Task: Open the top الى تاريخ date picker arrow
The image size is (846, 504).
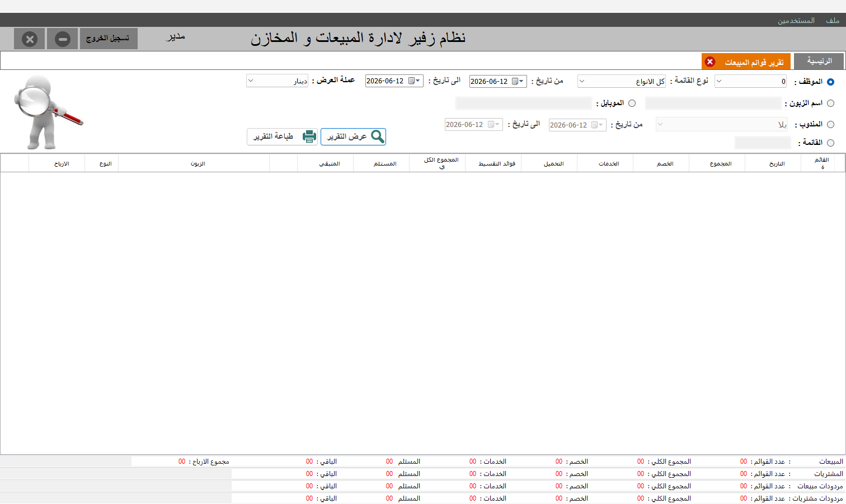Action: pyautogui.click(x=418, y=81)
